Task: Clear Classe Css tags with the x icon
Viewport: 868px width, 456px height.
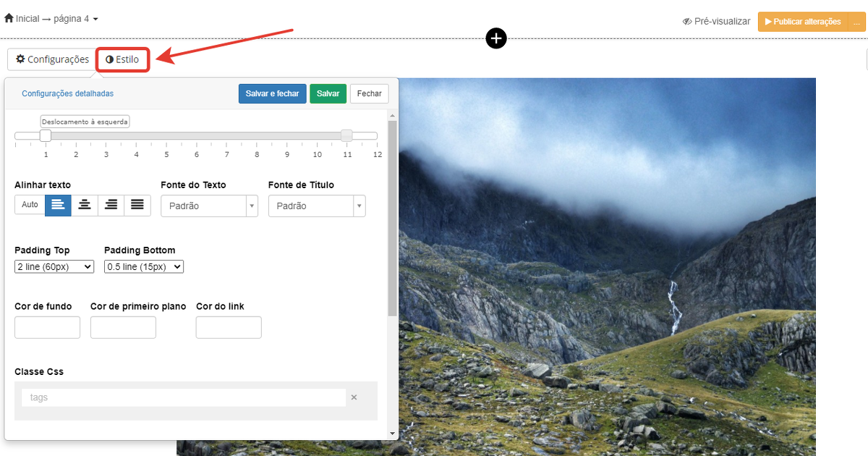Action: 354,397
